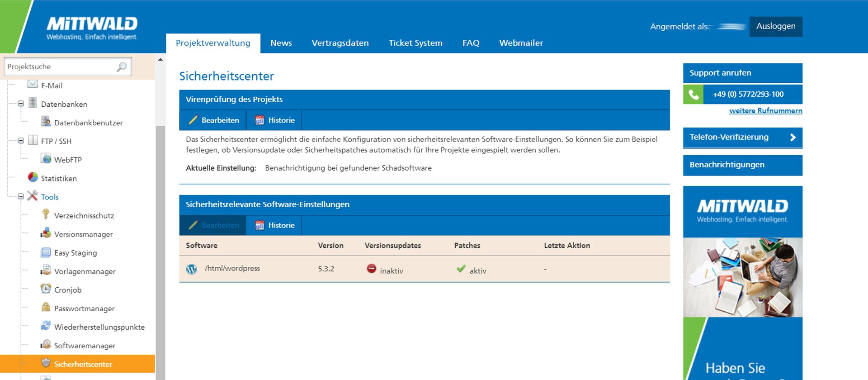Open Cronjob in the Tools tree

pos(68,290)
